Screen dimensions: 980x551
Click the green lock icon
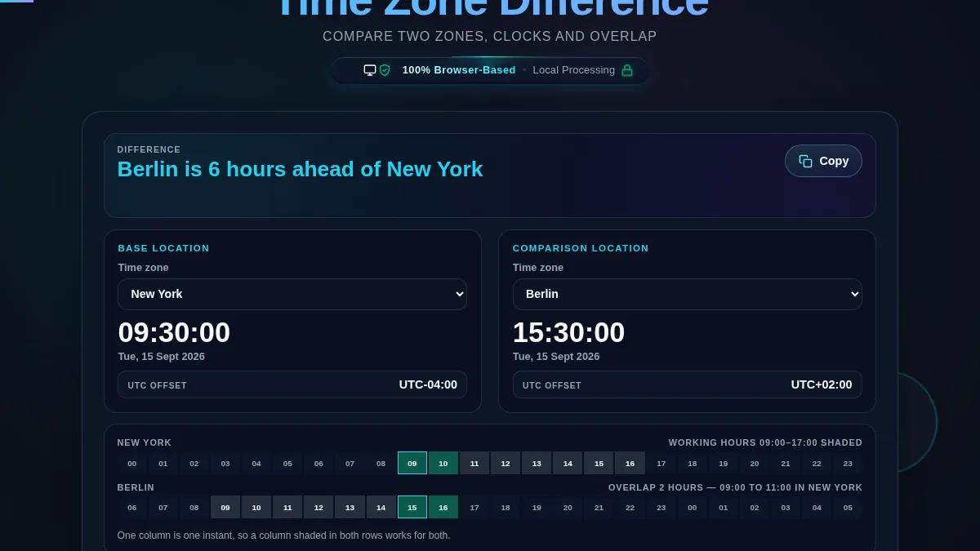point(627,70)
